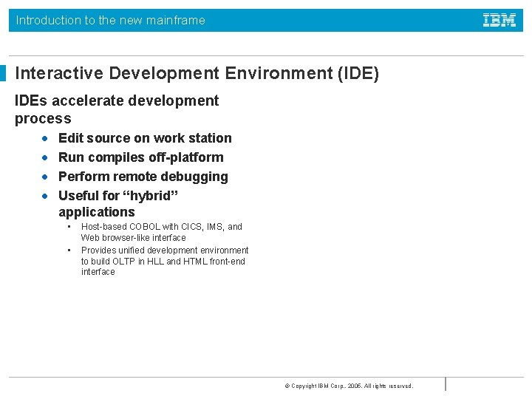Image resolution: width=532 pixels, height=399 pixels.
Task: Select the bullet "Run compiles off-platform"
Action: click(x=141, y=157)
